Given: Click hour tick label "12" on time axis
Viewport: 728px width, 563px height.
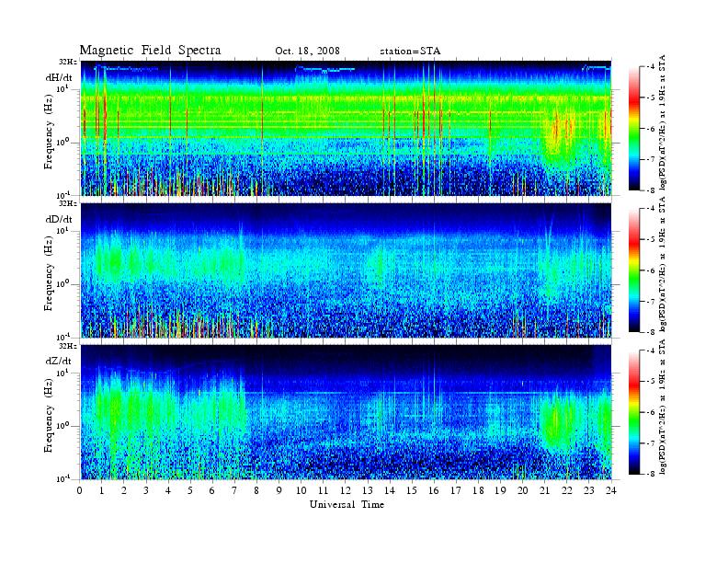Looking at the screenshot, I should coord(345,490).
